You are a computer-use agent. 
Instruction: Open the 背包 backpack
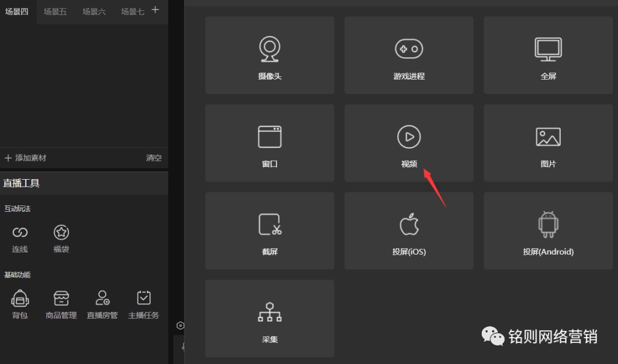pos(19,304)
